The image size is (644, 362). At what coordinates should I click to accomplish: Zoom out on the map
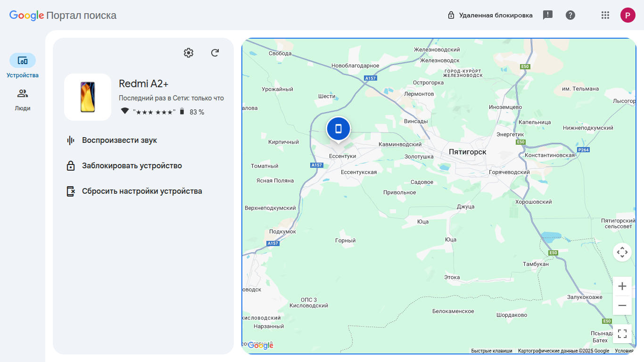(x=622, y=305)
